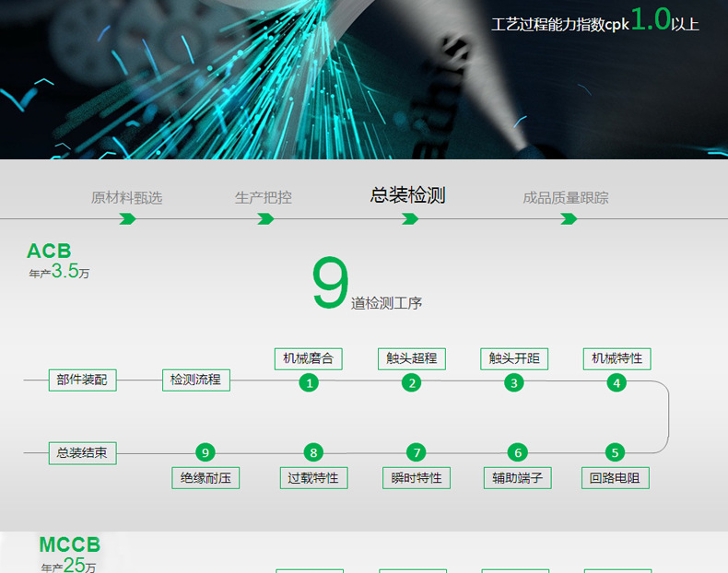The width and height of the screenshot is (728, 573).
Task: Click the 辅助端子 label box
Action: click(518, 478)
